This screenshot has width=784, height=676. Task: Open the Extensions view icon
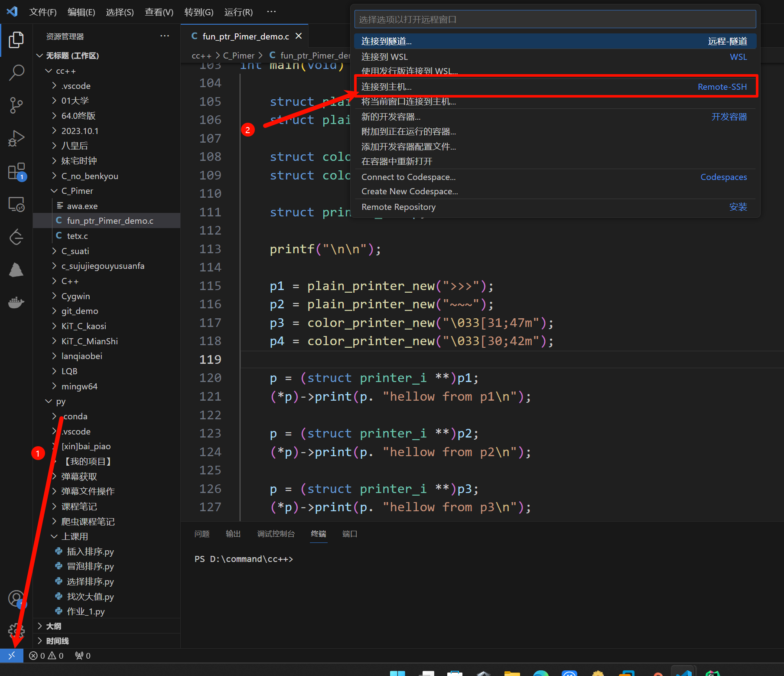point(16,171)
